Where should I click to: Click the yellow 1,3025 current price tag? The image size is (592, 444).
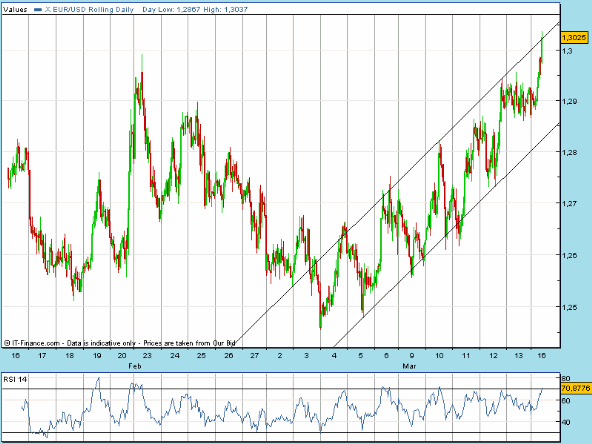click(x=574, y=37)
